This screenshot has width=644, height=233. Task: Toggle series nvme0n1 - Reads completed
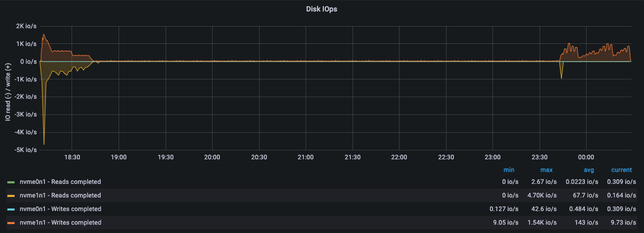(60, 182)
